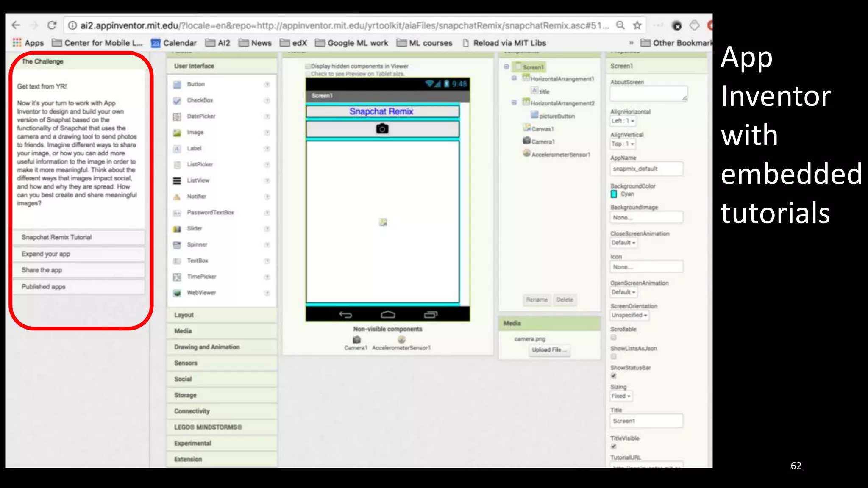Screen dimensions: 868x488
Task: Collapse HorizontalArrangement2 tree node
Action: click(514, 103)
